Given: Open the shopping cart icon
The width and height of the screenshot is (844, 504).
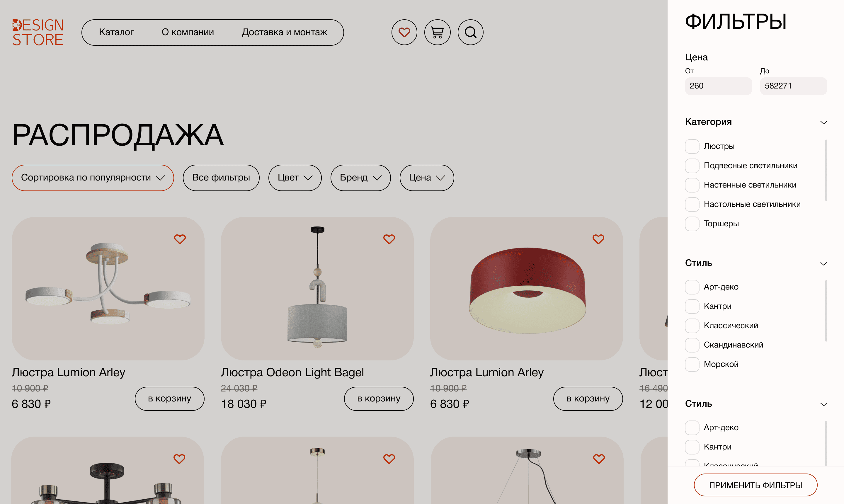Looking at the screenshot, I should click(437, 32).
